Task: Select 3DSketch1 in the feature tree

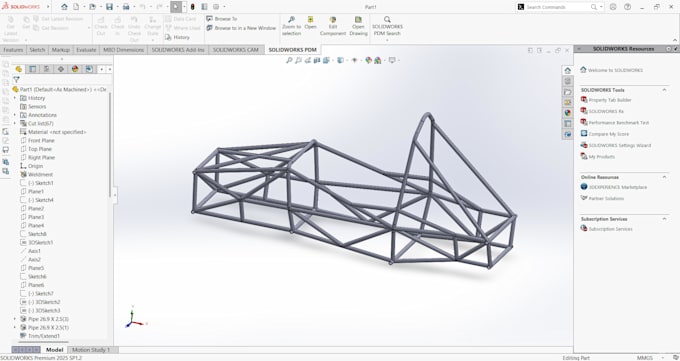Action: [x=36, y=243]
